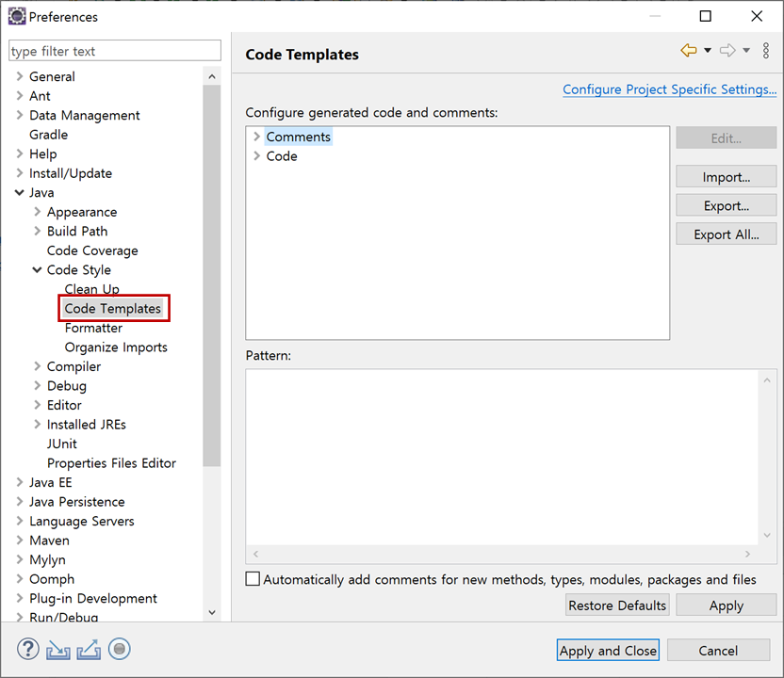The image size is (784, 678).
Task: Select Formatter under Code Style
Action: pos(93,328)
